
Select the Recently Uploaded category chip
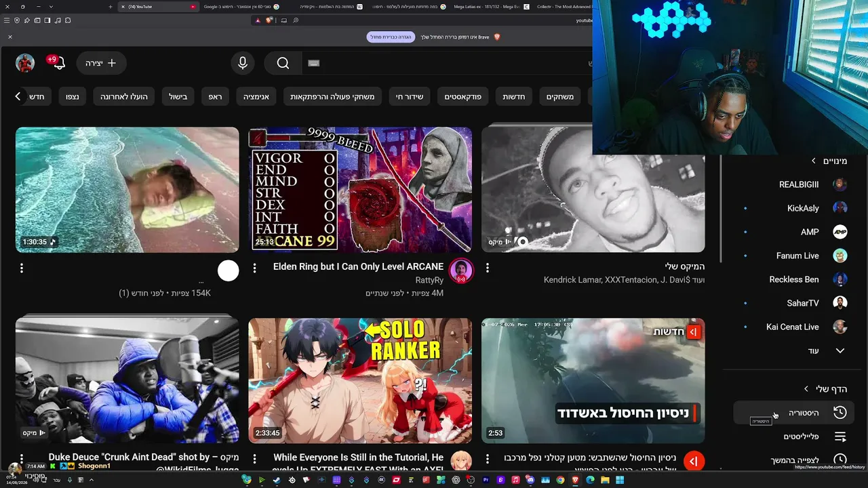pyautogui.click(x=124, y=97)
